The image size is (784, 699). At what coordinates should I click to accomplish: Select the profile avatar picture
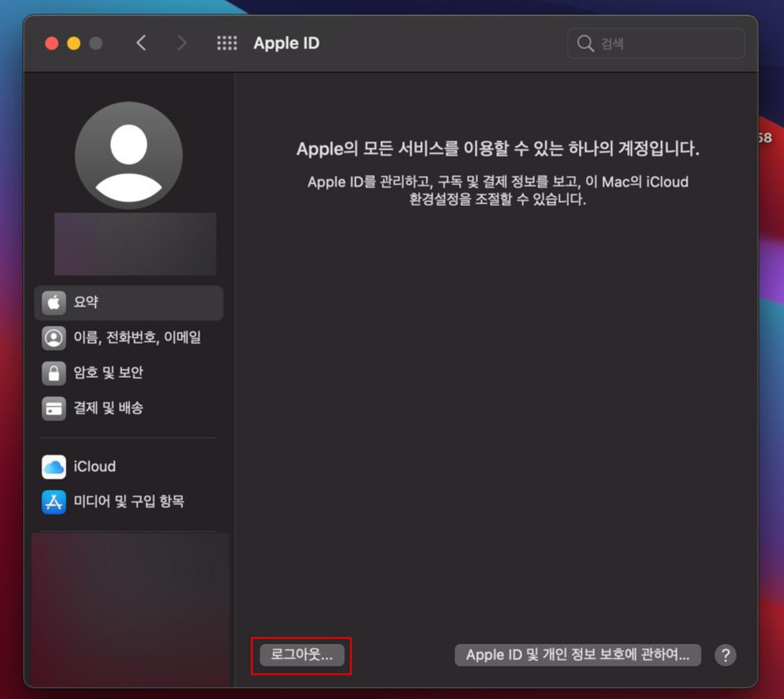[x=129, y=155]
